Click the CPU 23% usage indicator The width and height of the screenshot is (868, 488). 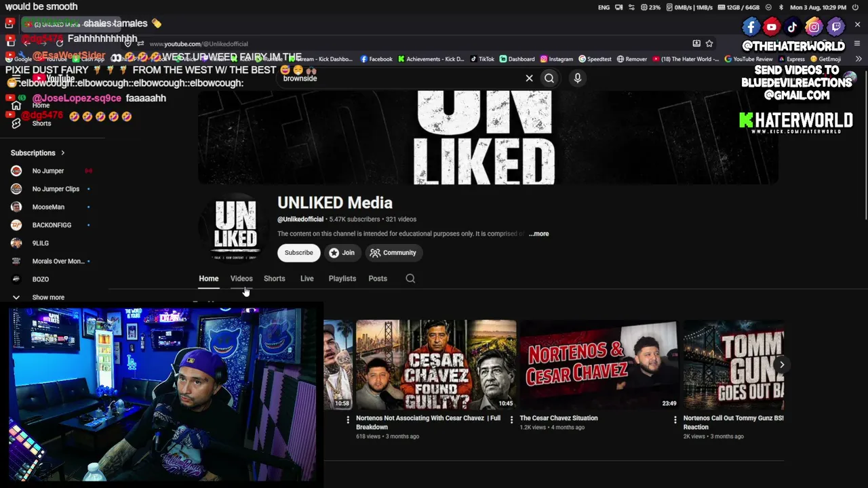650,7
